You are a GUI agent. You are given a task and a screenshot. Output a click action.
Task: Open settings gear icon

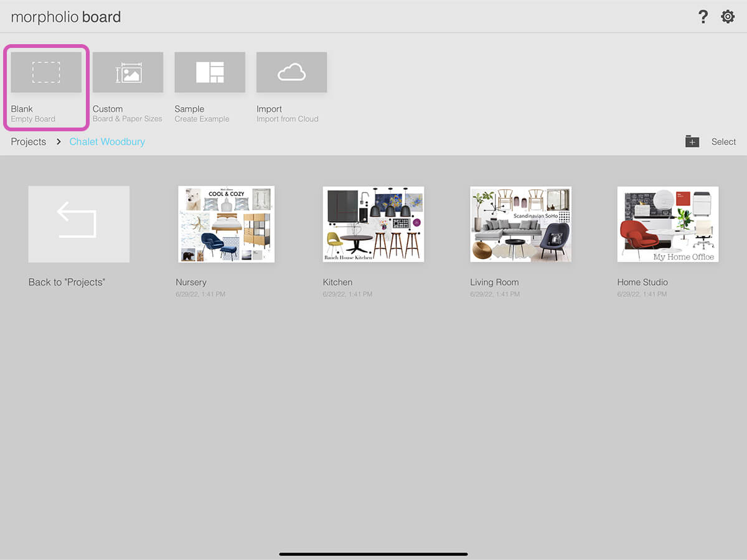point(728,17)
